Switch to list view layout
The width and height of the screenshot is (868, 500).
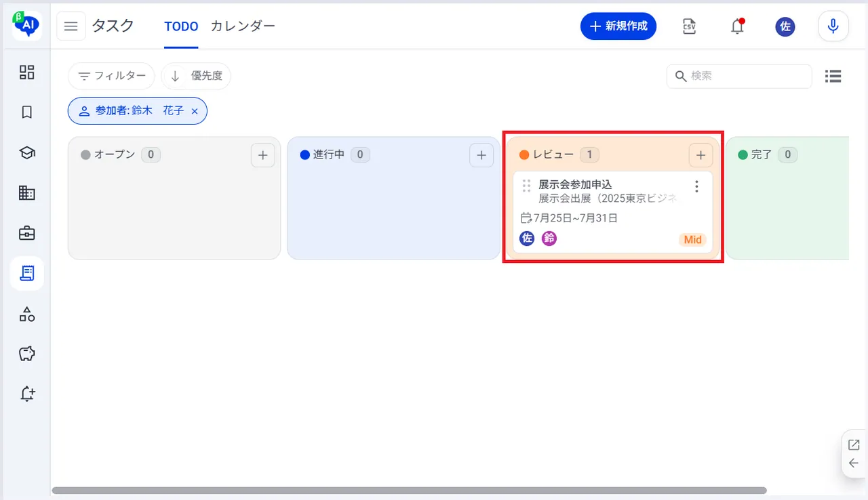tap(833, 77)
